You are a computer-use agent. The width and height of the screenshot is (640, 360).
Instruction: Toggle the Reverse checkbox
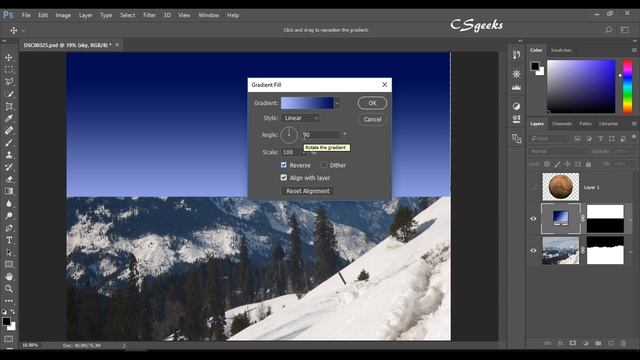(x=284, y=165)
